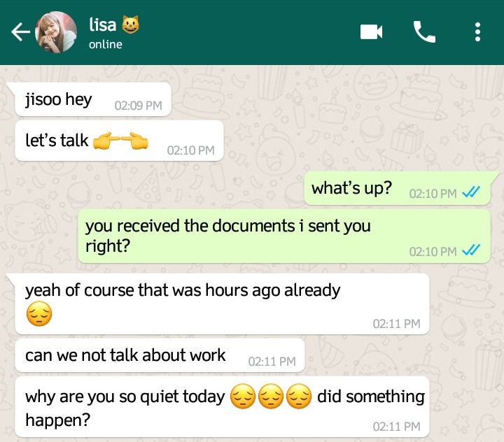Image resolution: width=504 pixels, height=442 pixels.
Task: Select the message about documents sent
Action: tap(284, 236)
